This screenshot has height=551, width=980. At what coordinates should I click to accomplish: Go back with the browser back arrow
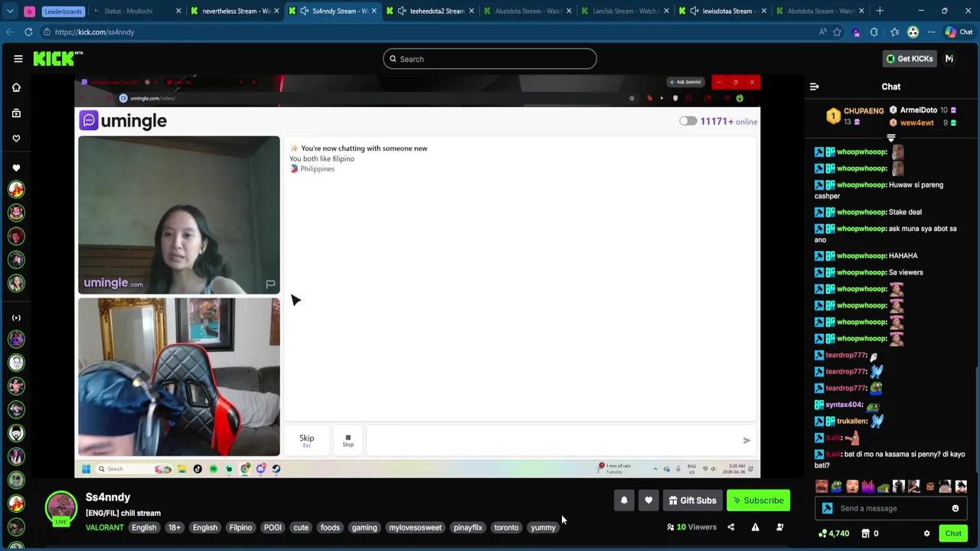click(9, 32)
